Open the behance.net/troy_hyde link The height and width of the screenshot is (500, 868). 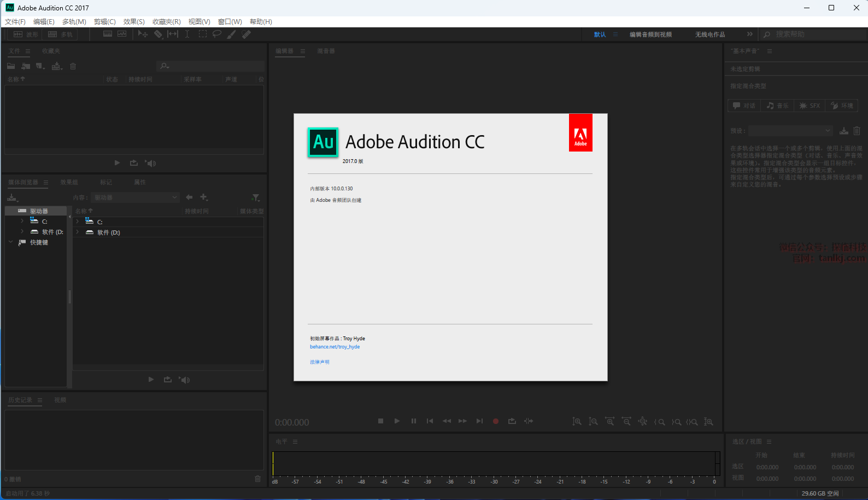[x=335, y=347]
